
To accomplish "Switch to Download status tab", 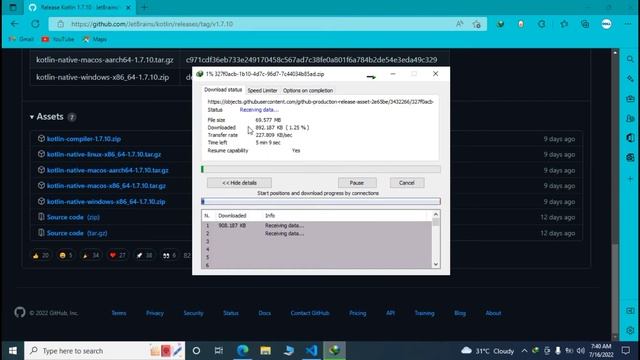I will click(223, 90).
